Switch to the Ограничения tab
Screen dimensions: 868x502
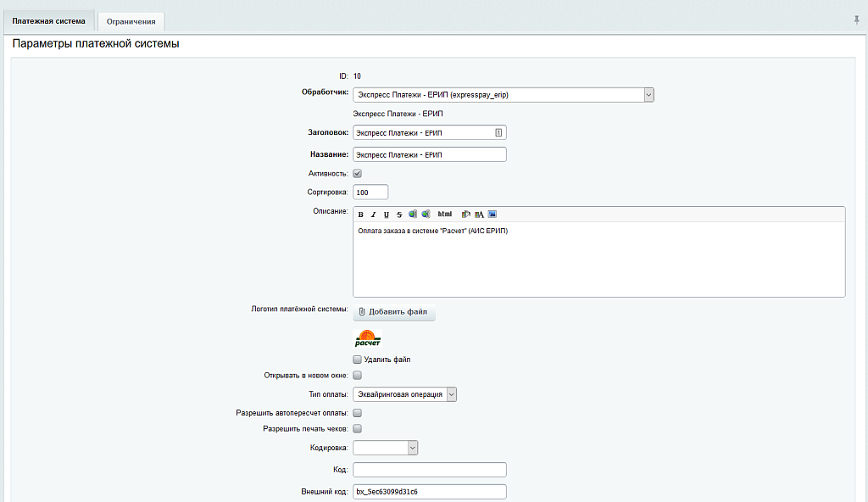[x=131, y=21]
